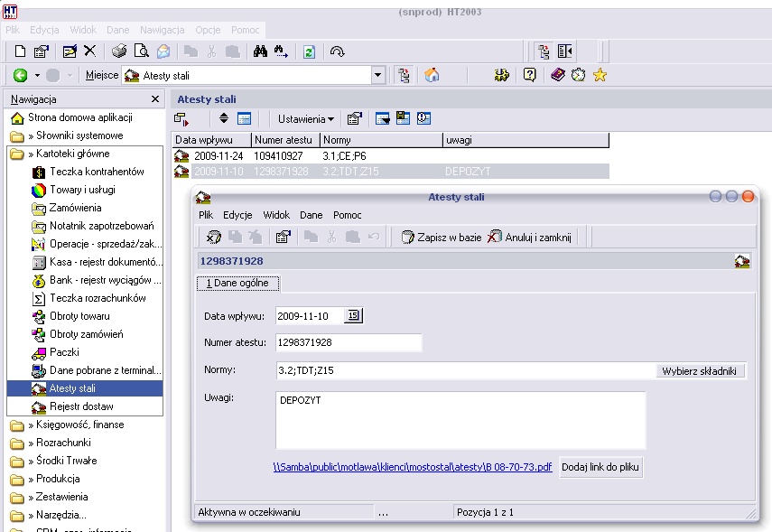Viewport: 772px width, 532px height.
Task: Click the new document icon in main toolbar
Action: (x=20, y=51)
